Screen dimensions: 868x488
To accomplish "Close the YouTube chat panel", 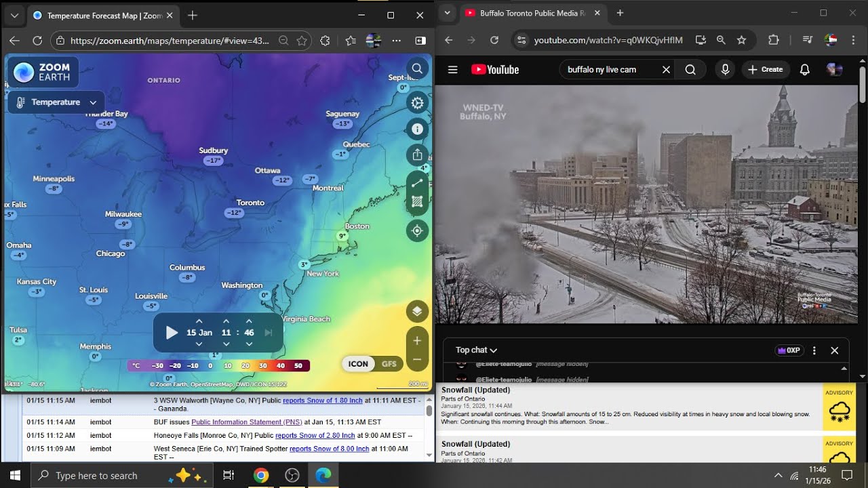I will pyautogui.click(x=835, y=350).
